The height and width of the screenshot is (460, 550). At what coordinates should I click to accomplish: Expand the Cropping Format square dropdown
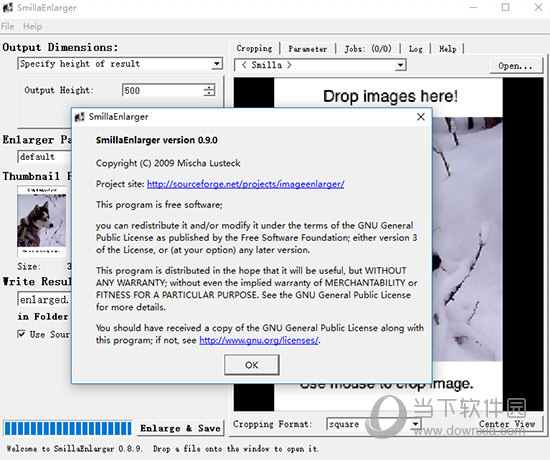tap(415, 424)
